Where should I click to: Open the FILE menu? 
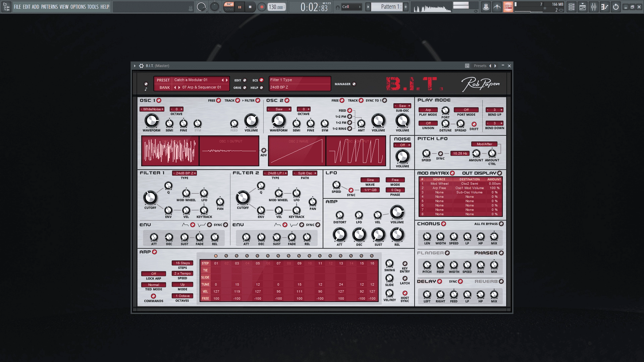coord(17,7)
